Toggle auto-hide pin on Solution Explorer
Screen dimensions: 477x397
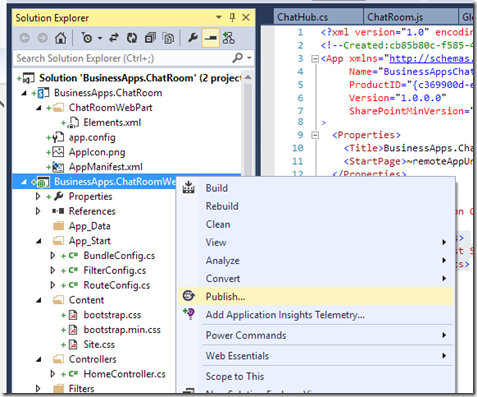coord(232,17)
